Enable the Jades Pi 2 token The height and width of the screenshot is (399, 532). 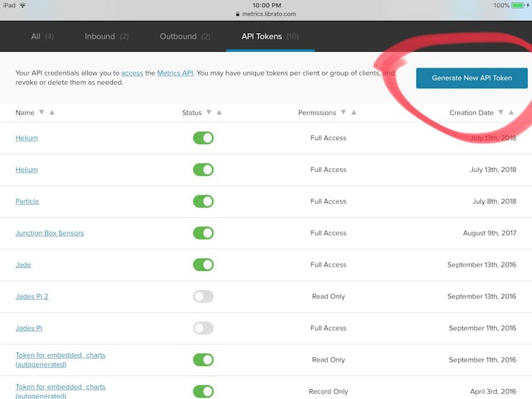point(203,296)
